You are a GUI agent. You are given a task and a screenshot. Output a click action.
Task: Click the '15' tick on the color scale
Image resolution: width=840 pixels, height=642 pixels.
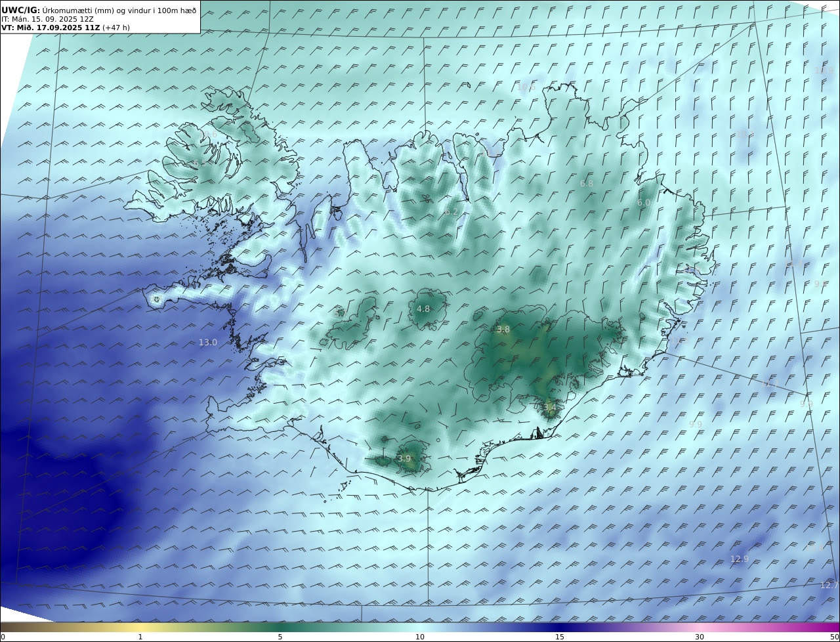560,637
